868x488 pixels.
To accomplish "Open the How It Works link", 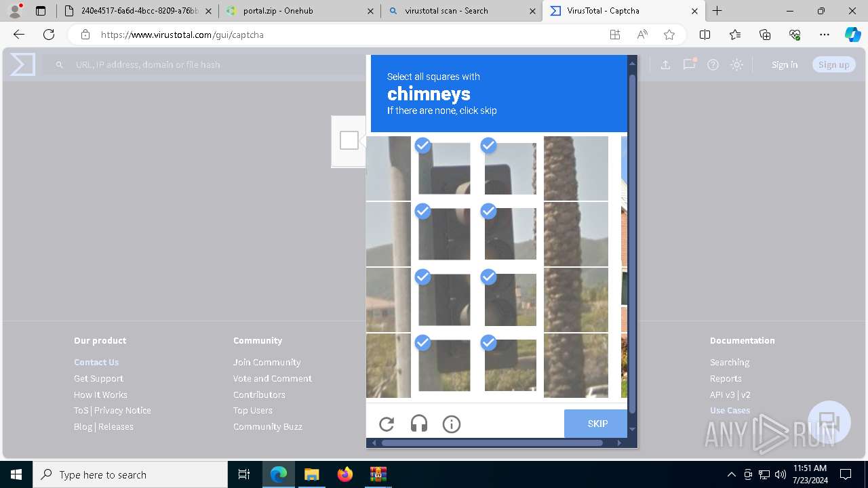I will [x=100, y=394].
